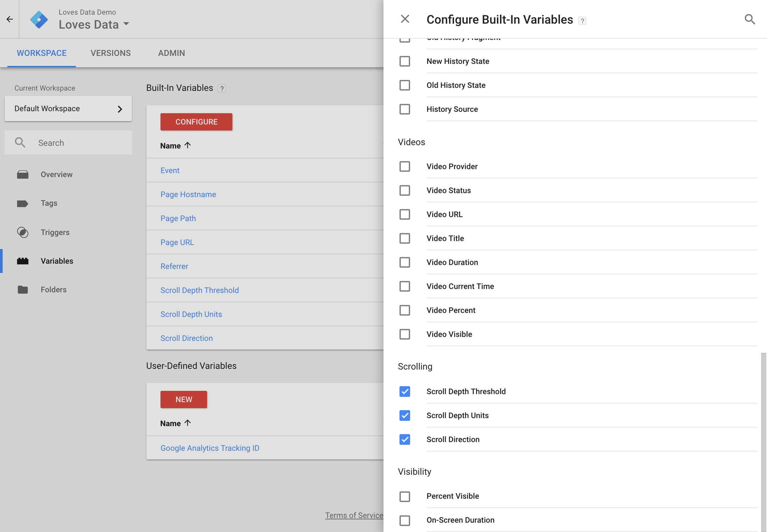The height and width of the screenshot is (532, 767).
Task: Click the back arrow to exit the container
Action: tap(9, 19)
